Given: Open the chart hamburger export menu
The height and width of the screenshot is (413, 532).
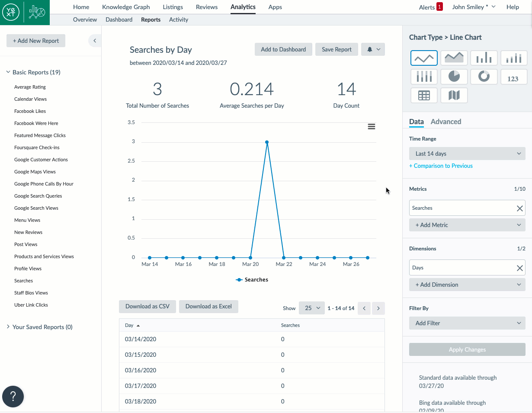Looking at the screenshot, I should (x=371, y=126).
